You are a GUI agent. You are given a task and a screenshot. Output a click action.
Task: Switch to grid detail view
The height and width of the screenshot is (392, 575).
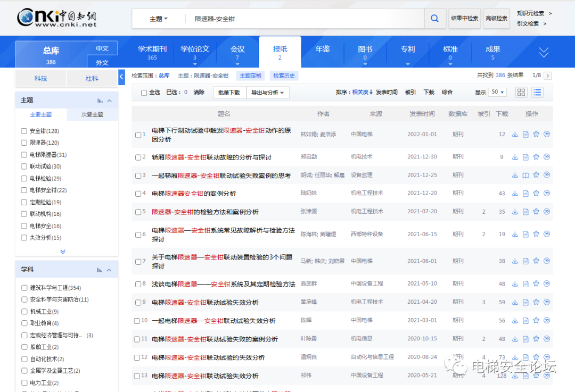521,93
